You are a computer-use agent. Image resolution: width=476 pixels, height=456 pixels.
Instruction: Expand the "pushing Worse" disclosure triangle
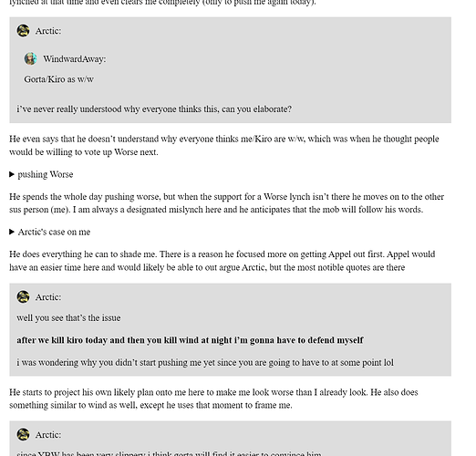(12, 174)
